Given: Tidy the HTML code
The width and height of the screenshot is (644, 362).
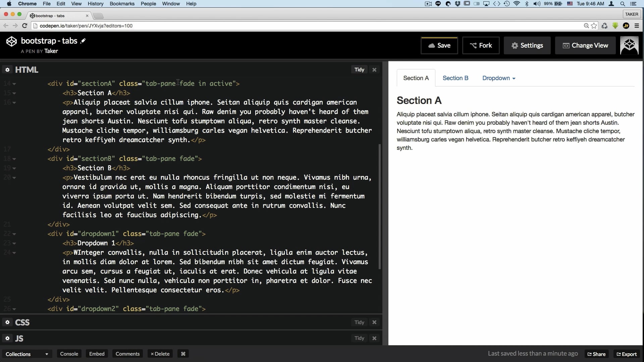Looking at the screenshot, I should pyautogui.click(x=359, y=70).
